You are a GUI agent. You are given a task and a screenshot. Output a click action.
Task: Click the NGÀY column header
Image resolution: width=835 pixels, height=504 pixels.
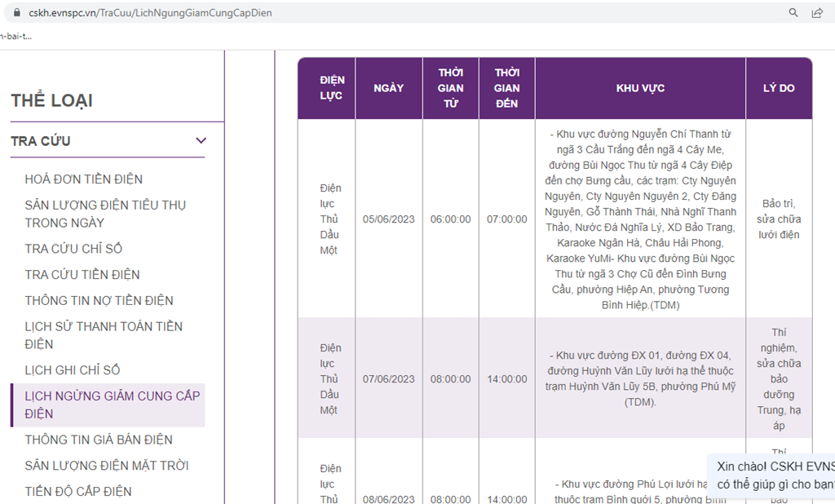click(x=389, y=88)
